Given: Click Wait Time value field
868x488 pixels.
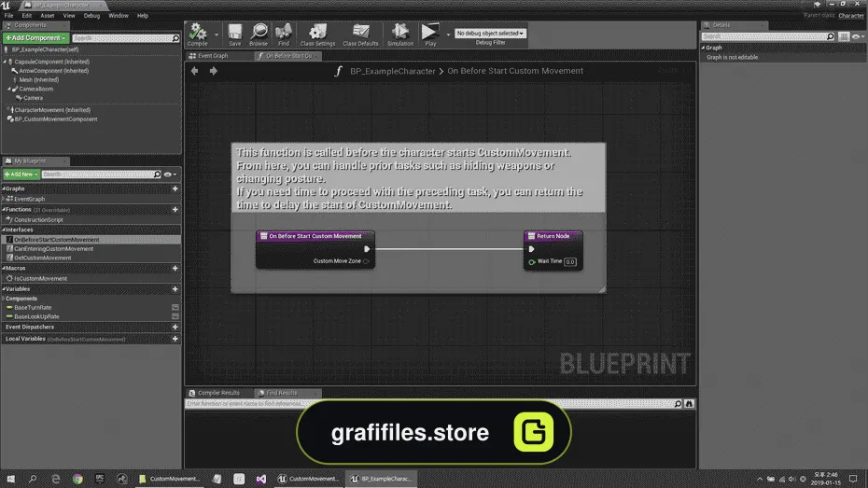Looking at the screenshot, I should (570, 261).
